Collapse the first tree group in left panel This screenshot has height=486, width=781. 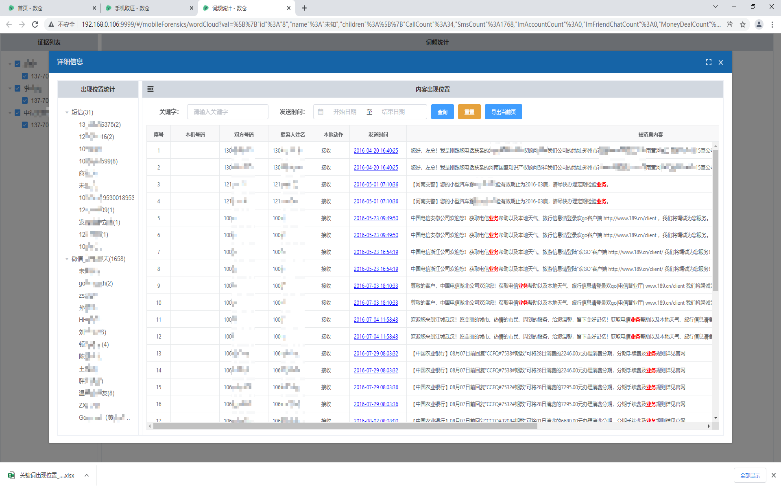pos(67,112)
